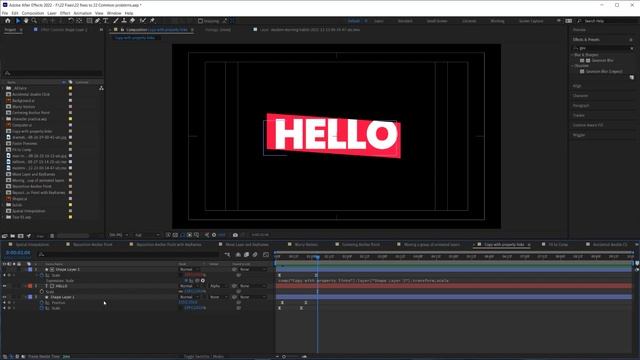The image size is (640, 360).
Task: Select the Clone Stamp tool
Action: click(124, 20)
